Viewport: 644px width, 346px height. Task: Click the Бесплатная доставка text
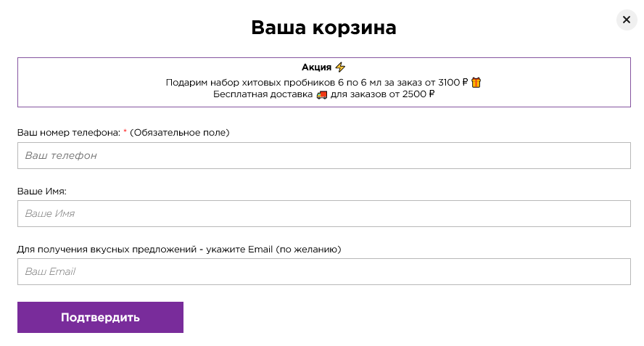pos(263,94)
